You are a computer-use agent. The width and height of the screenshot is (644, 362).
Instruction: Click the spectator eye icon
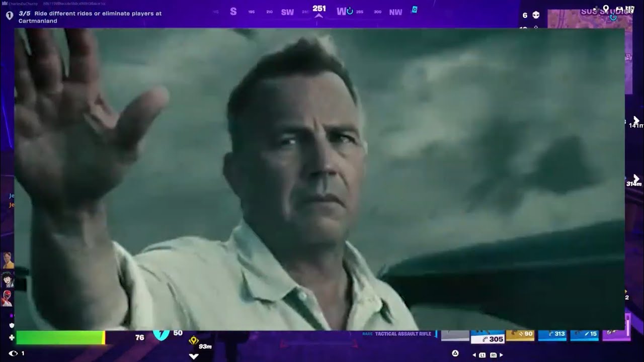coord(13,353)
